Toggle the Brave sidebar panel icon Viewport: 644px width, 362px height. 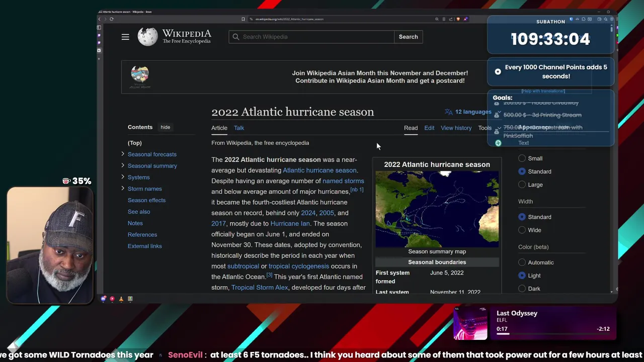tap(99, 28)
